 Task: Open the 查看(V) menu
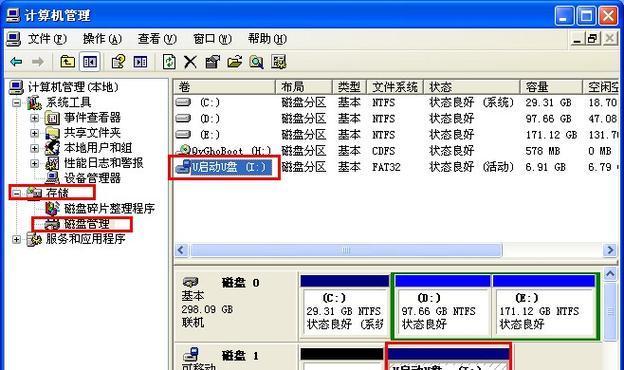[157, 39]
